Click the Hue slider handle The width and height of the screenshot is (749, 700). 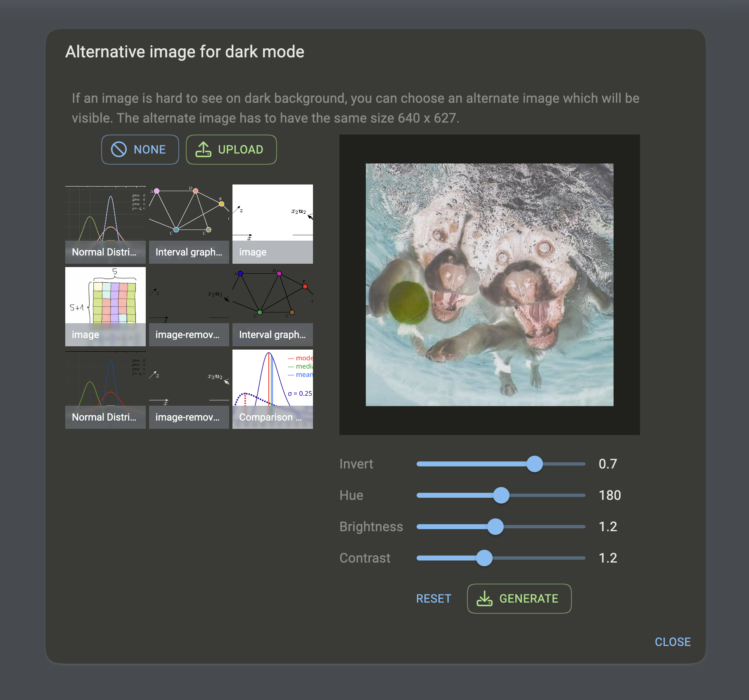tap(501, 495)
